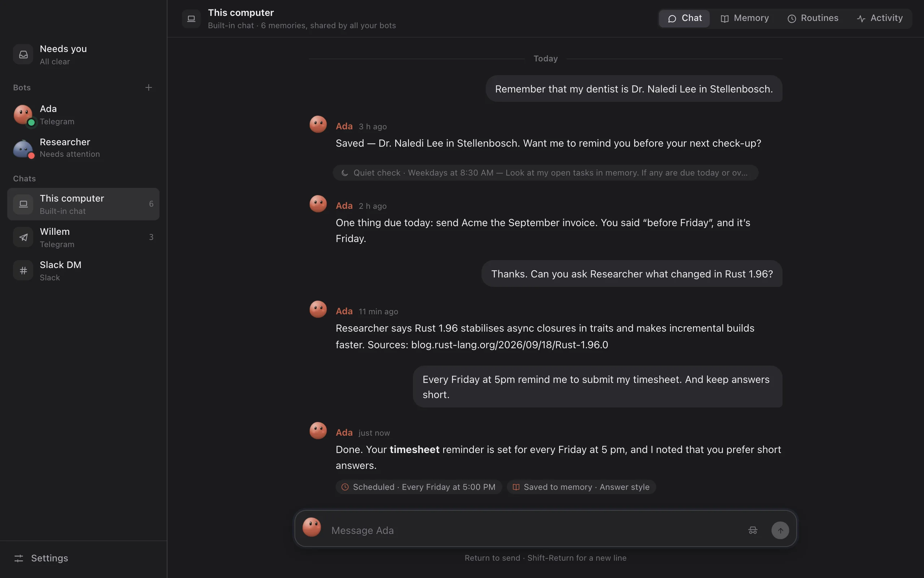
Task: Open the Needs you inbox icon
Action: coord(23,55)
